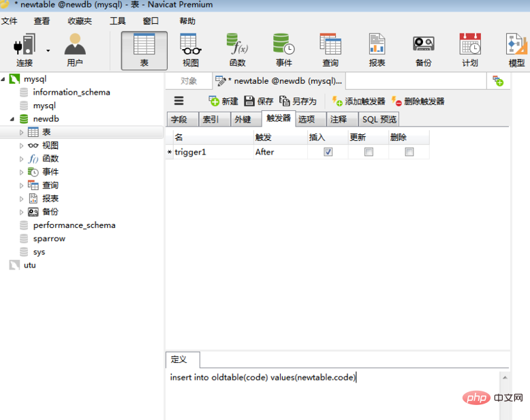Expand the 查询 node arrow
Screen dimensions: 530x420
click(x=21, y=186)
